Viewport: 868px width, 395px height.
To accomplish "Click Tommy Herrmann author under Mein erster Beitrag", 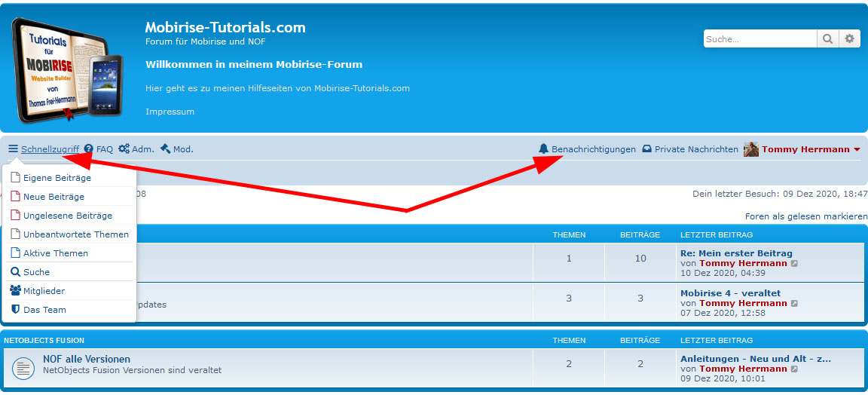I will (743, 263).
